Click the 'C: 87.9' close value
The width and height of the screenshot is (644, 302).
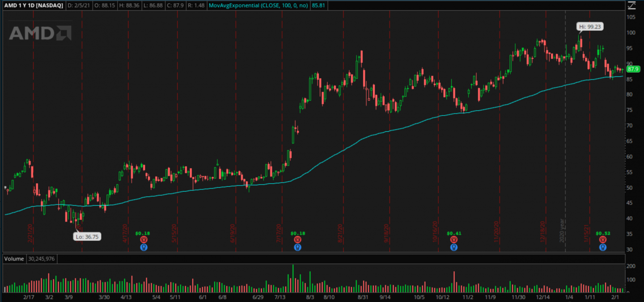pos(176,6)
